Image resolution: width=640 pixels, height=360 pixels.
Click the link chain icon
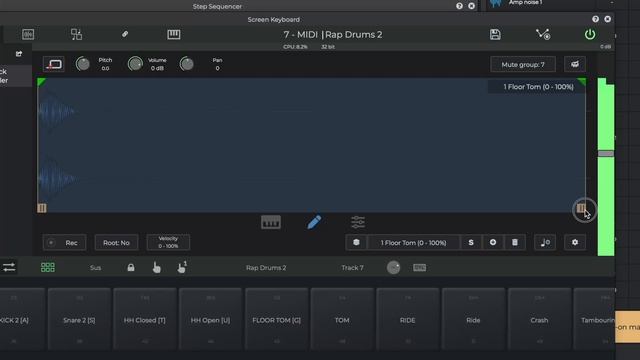coord(125,34)
